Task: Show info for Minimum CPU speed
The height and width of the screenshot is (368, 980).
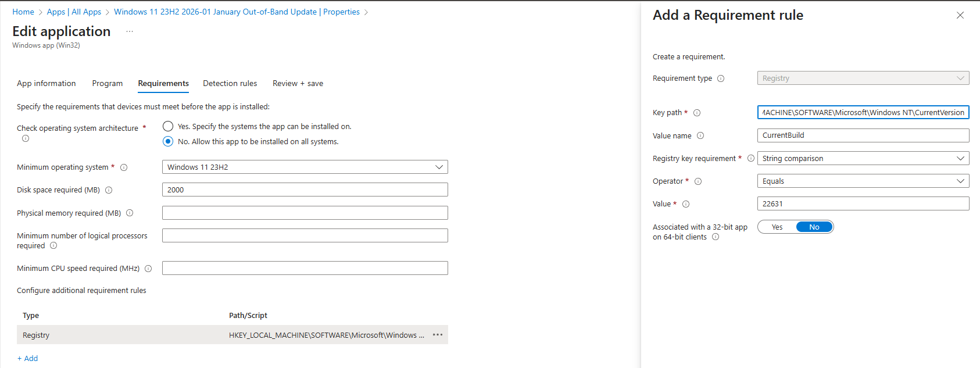Action: click(x=148, y=269)
